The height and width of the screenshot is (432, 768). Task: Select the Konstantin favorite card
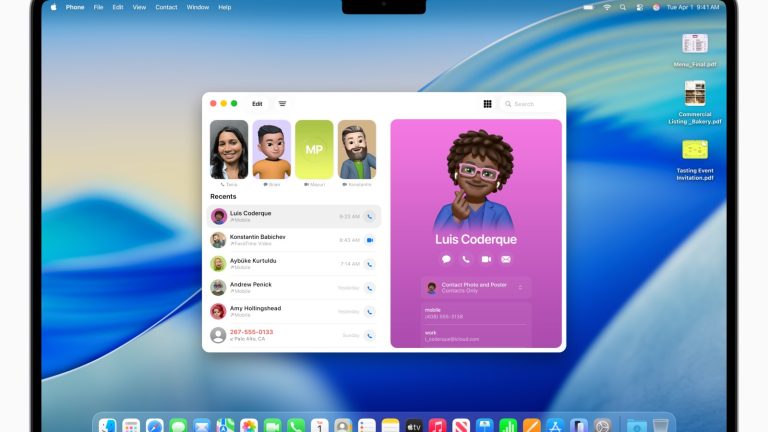357,149
